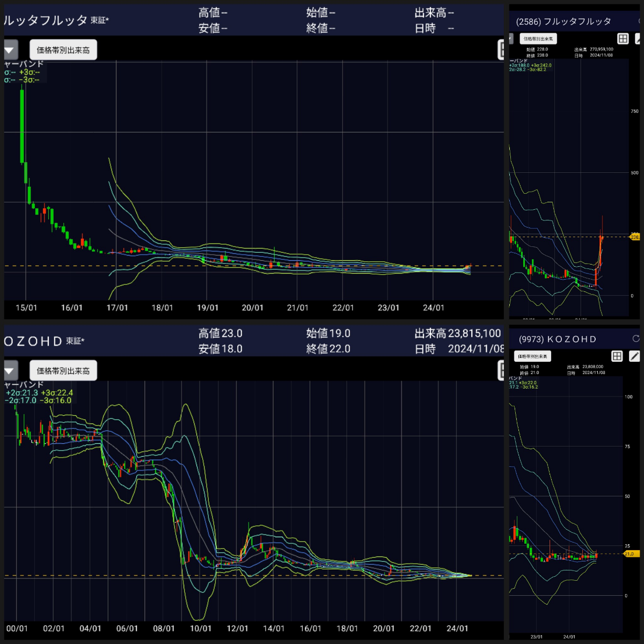Toggle 価格帯別出来高 in the large KOZOHD chart
The width and height of the screenshot is (644, 644).
click(63, 371)
